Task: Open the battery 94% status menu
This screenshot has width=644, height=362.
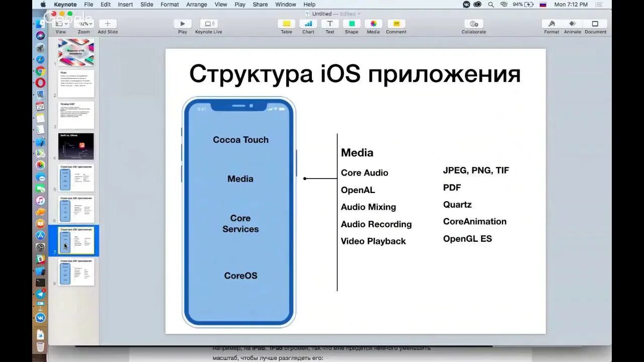Action: (523, 5)
